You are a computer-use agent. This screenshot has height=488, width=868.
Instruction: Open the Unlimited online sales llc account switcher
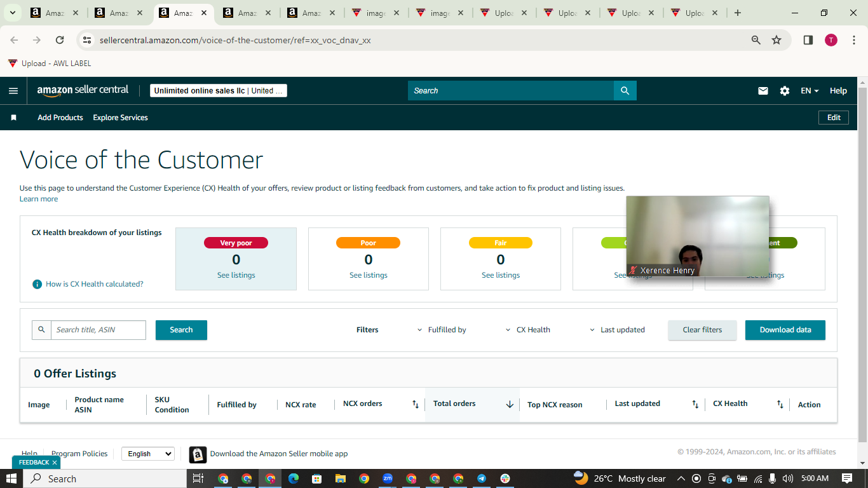219,91
